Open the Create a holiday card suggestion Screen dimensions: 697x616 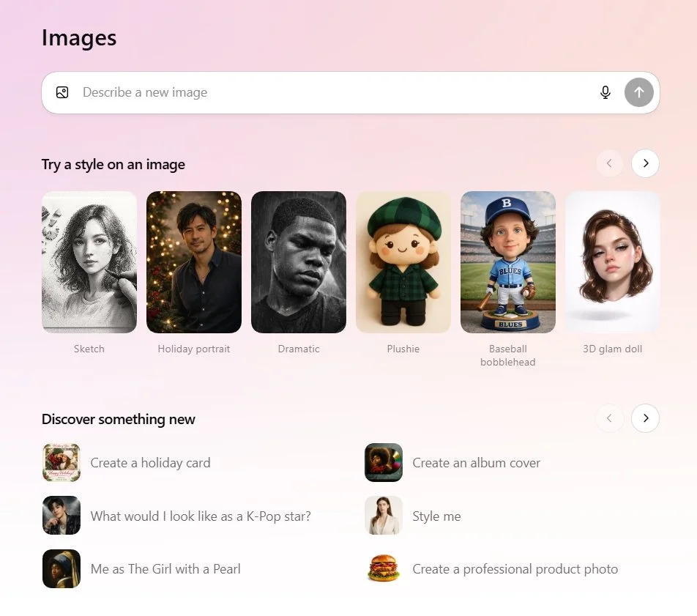151,462
